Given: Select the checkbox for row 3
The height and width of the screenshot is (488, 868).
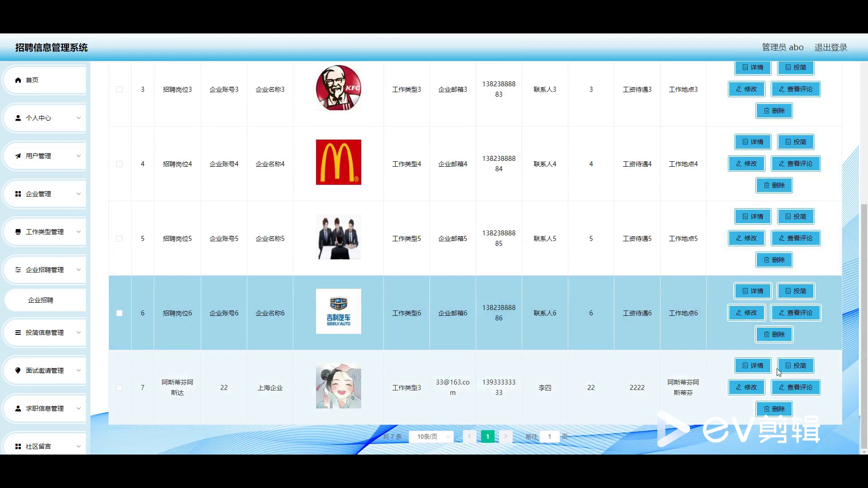Looking at the screenshot, I should [119, 89].
